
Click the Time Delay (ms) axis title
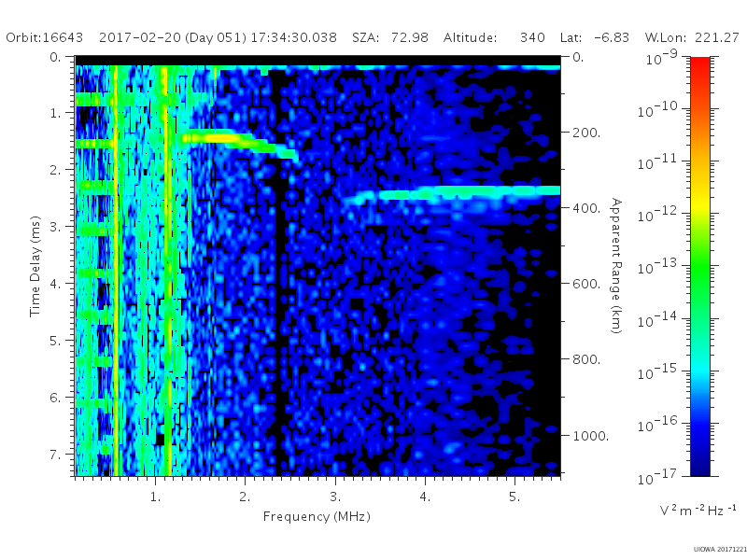(x=35, y=266)
